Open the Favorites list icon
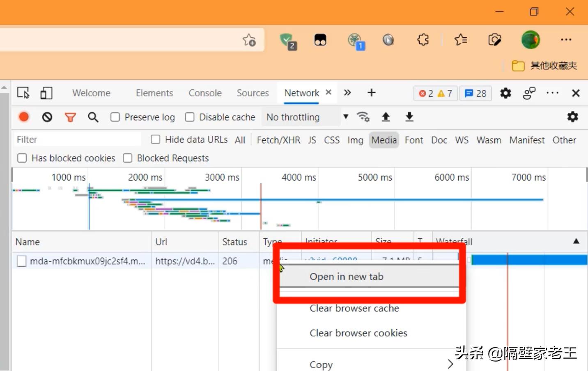Image resolution: width=588 pixels, height=371 pixels. pos(461,40)
